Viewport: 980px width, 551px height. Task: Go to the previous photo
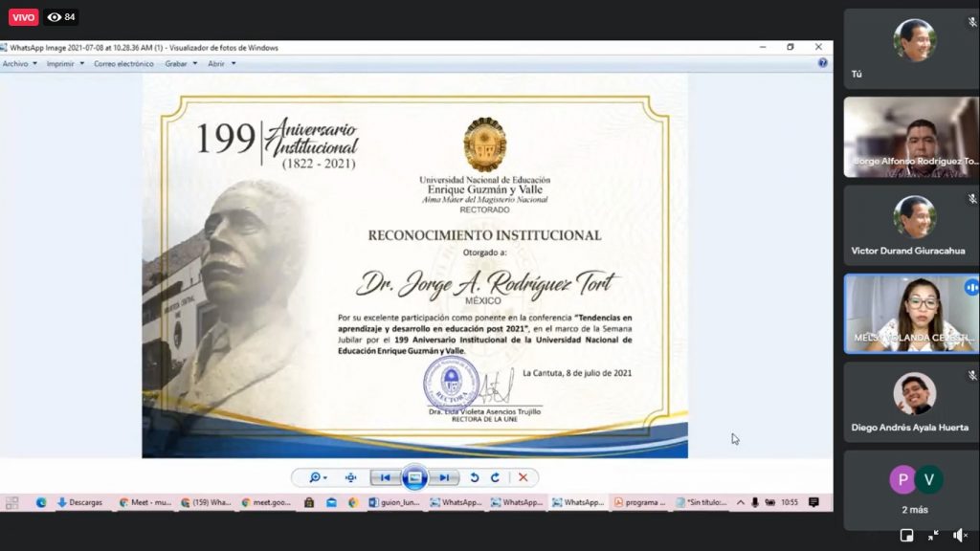click(385, 478)
